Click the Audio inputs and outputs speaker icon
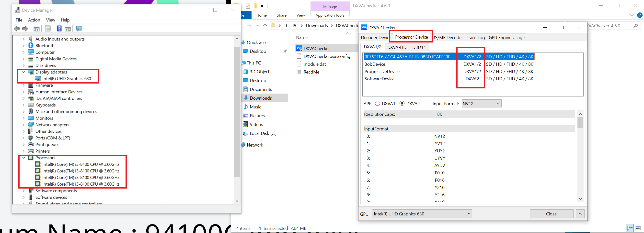The image size is (644, 233). click(31, 39)
